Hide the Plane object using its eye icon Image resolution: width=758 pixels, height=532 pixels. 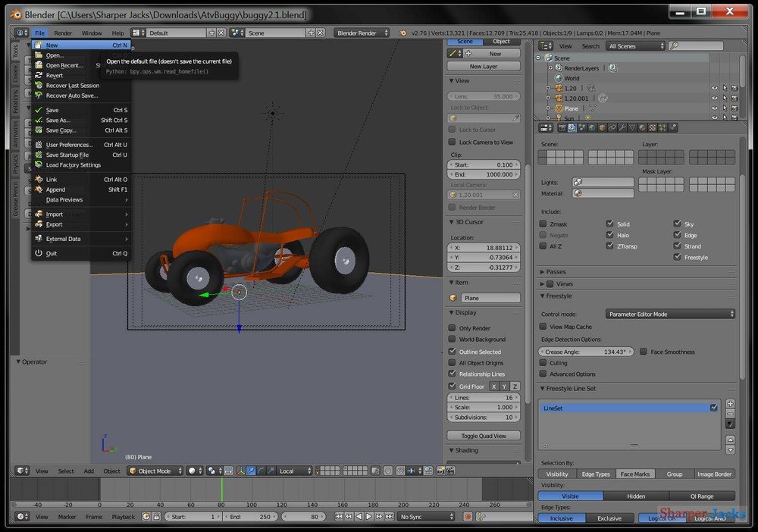click(715, 108)
